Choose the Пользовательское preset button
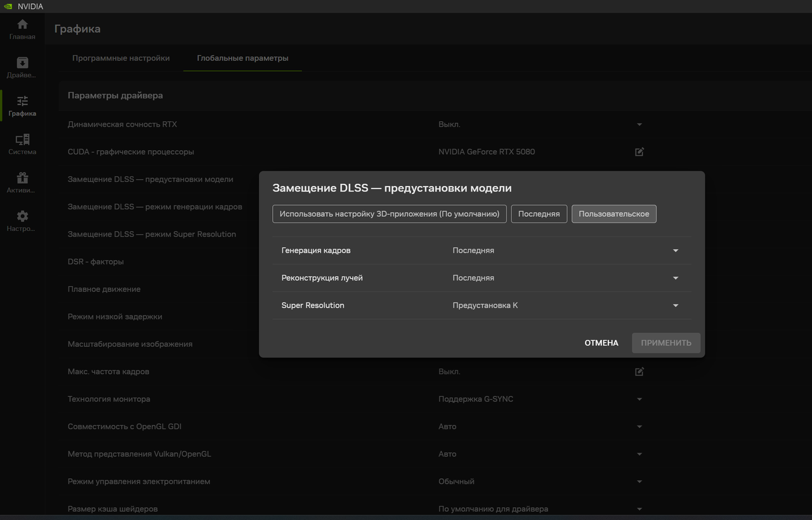The width and height of the screenshot is (812, 520). pyautogui.click(x=614, y=214)
